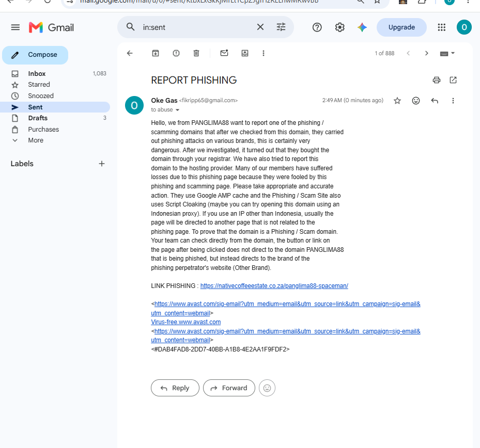Move email to folder icon
Viewport: 480px width, 448px height.
(x=245, y=53)
